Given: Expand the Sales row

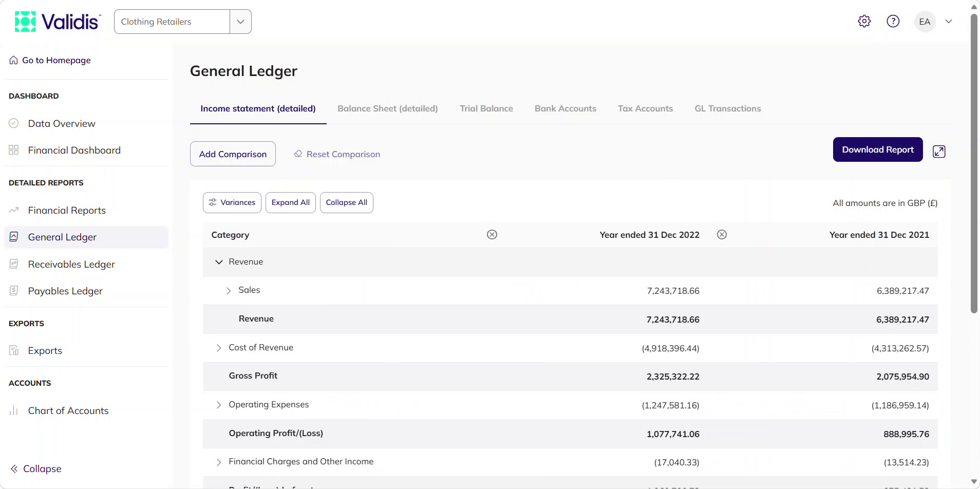Looking at the screenshot, I should click(229, 291).
